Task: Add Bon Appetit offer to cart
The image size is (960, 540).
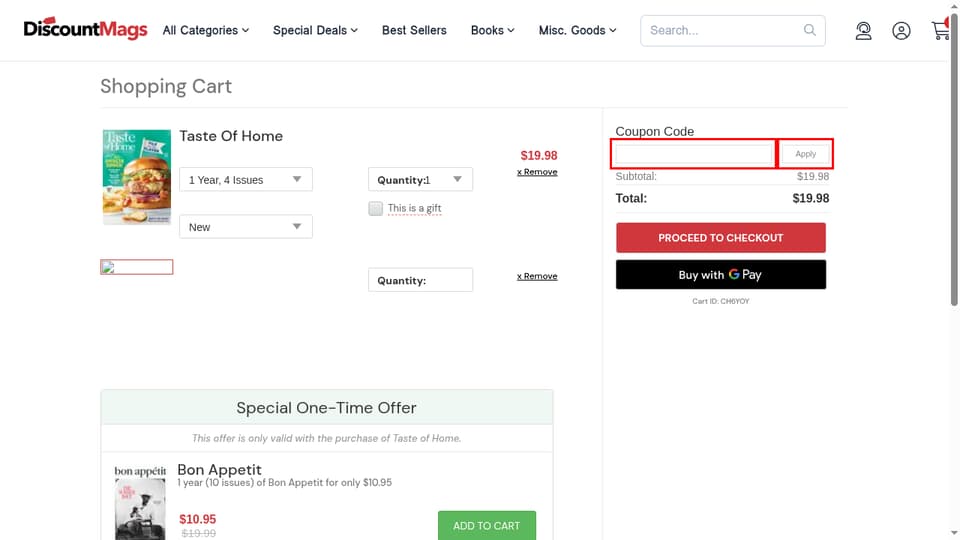Action: [487, 525]
